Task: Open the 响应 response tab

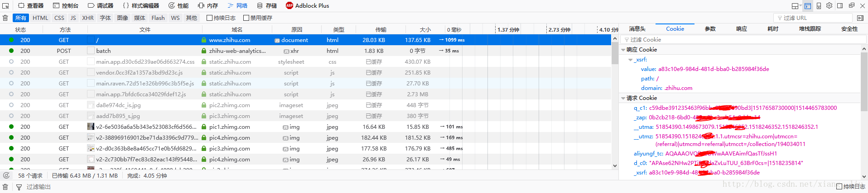Action: click(x=741, y=29)
